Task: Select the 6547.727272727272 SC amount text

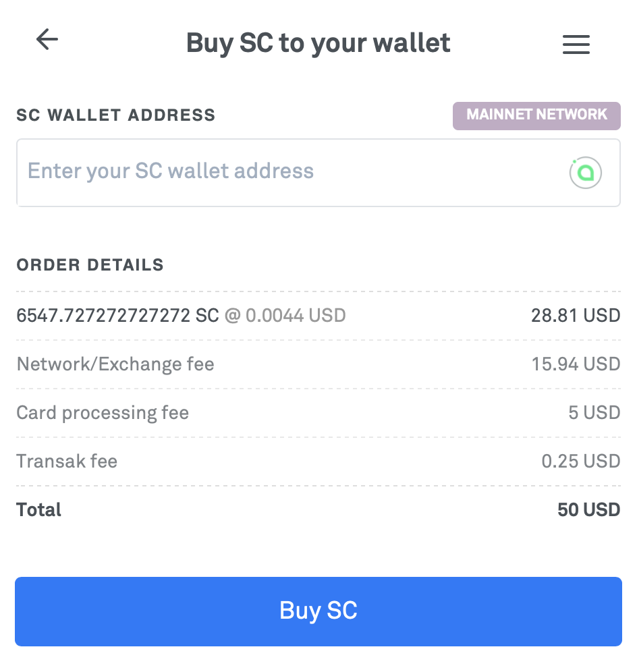Action: tap(117, 316)
